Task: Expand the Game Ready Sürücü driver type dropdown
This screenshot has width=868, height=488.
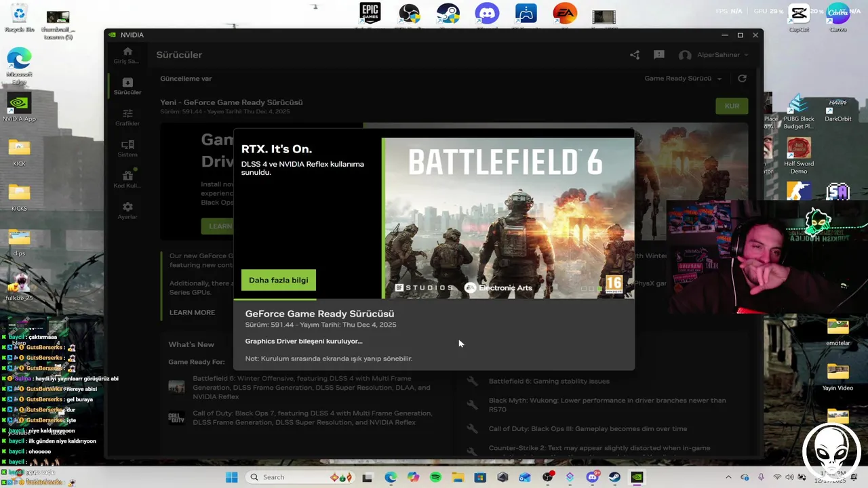Action: point(683,79)
